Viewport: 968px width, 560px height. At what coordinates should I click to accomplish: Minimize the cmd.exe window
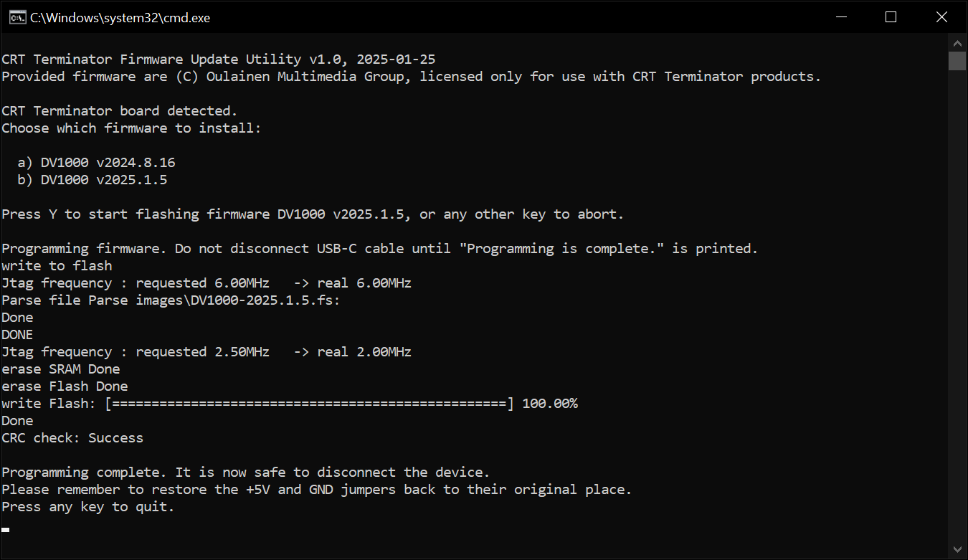pyautogui.click(x=840, y=17)
